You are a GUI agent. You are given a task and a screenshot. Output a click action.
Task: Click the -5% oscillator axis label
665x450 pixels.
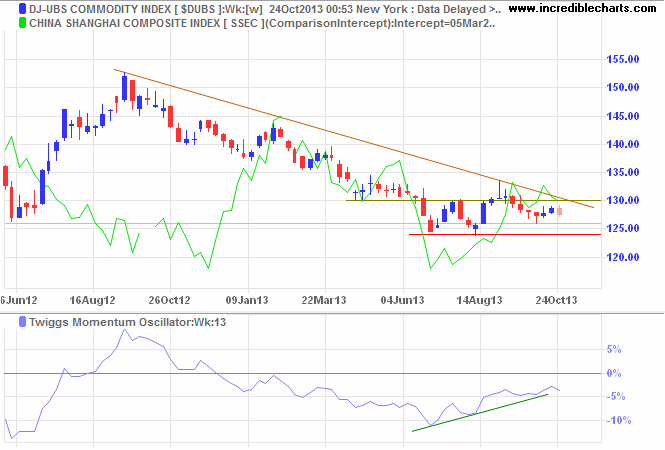point(616,397)
